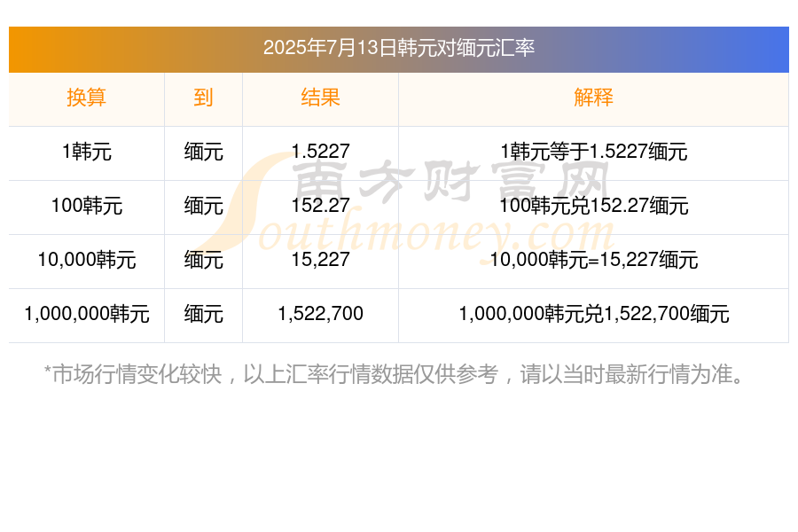Select the '结果' column header
The height and width of the screenshot is (532, 798).
click(320, 98)
